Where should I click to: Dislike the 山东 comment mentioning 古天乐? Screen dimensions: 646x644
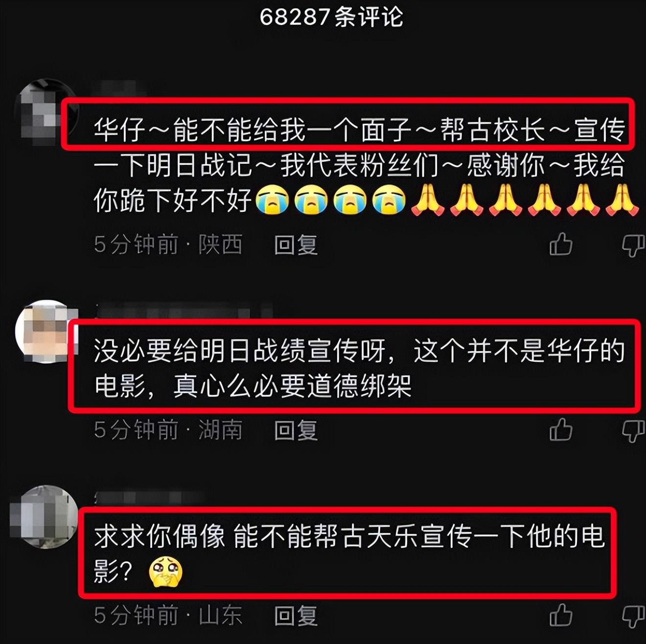(x=634, y=617)
